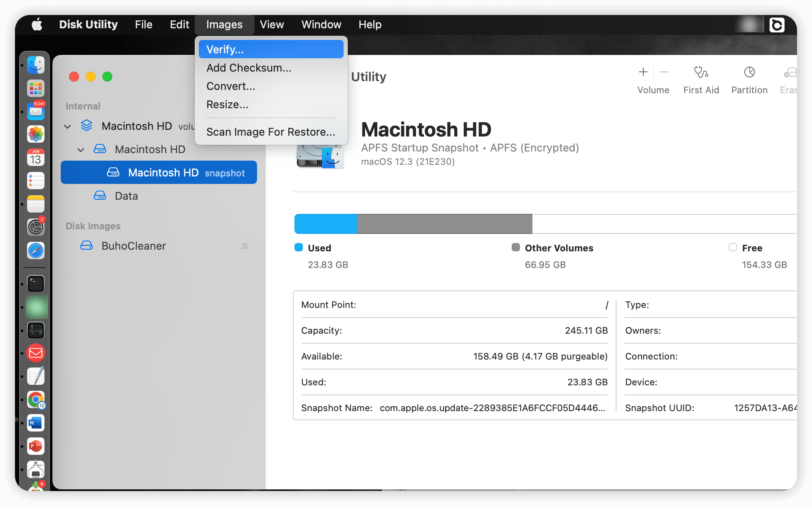Select Macintosh HD snapshot in sidebar
This screenshot has width=812, height=506.
click(159, 172)
